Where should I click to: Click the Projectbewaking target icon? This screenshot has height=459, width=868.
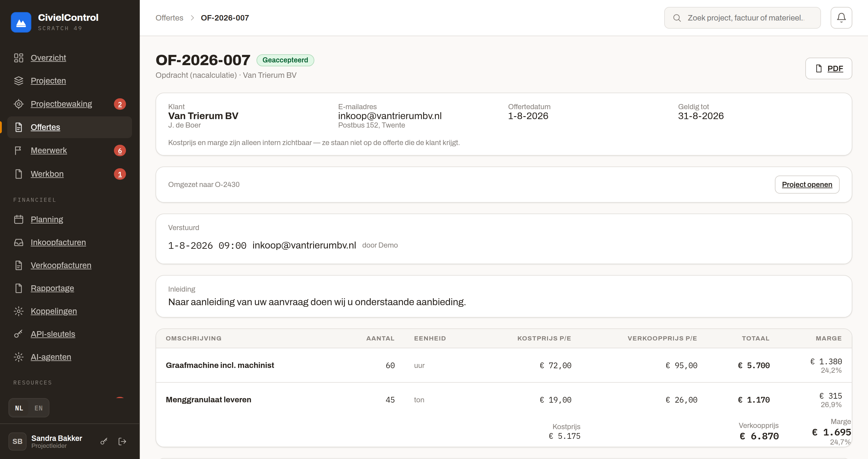[18, 104]
